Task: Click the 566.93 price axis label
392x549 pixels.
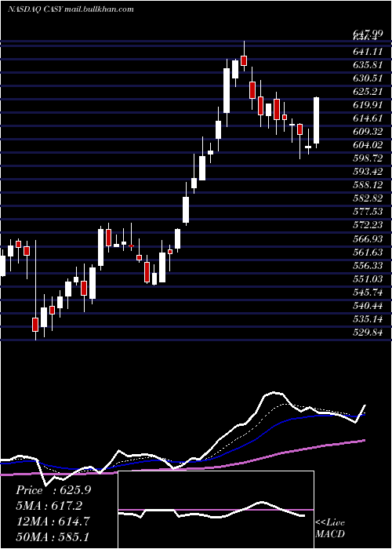Action: (369, 238)
